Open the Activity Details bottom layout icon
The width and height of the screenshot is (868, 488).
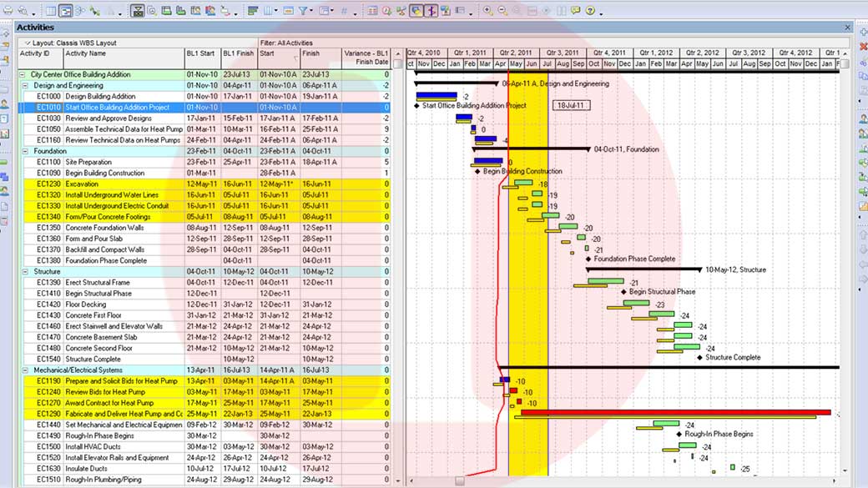pyautogui.click(x=152, y=11)
